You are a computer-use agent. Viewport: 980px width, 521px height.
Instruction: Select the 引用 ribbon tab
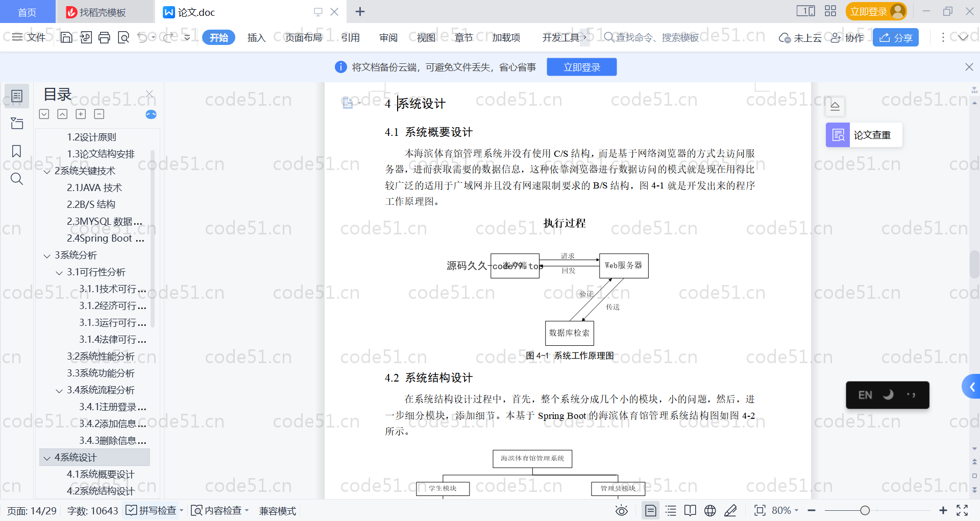click(351, 37)
